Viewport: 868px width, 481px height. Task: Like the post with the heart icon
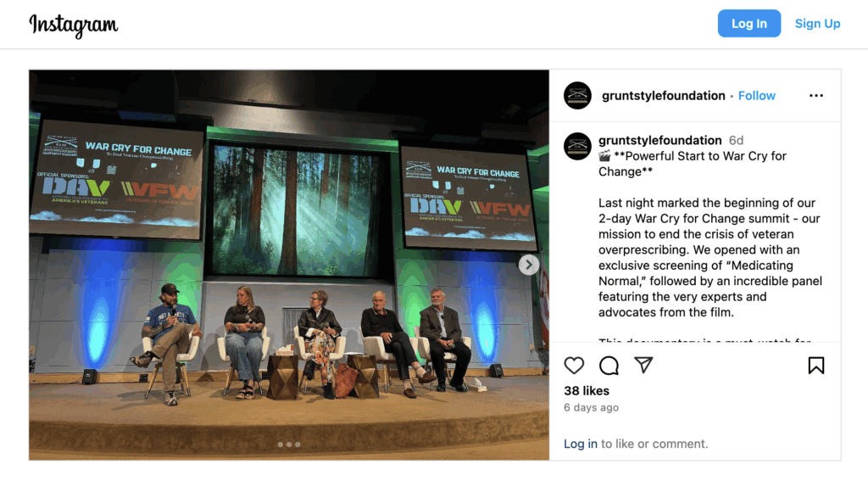click(x=574, y=366)
